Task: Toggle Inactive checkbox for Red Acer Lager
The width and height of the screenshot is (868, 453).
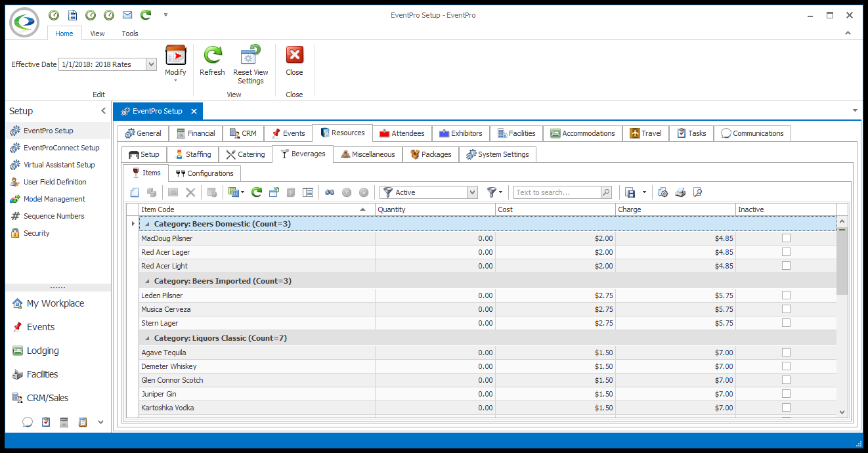Action: 786,252
